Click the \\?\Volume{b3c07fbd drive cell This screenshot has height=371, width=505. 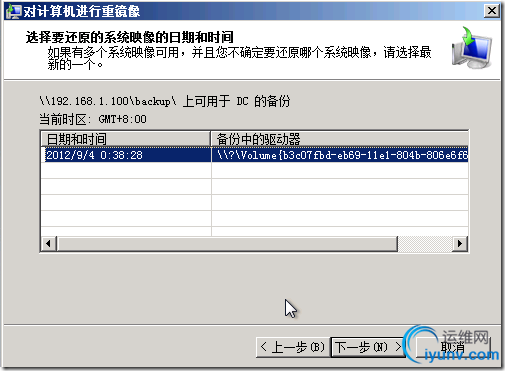[x=340, y=155]
